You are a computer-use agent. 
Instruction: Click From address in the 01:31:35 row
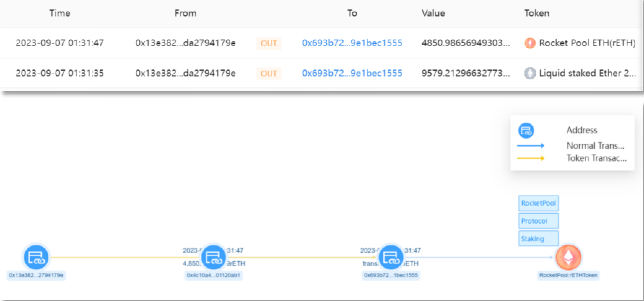pyautogui.click(x=186, y=73)
